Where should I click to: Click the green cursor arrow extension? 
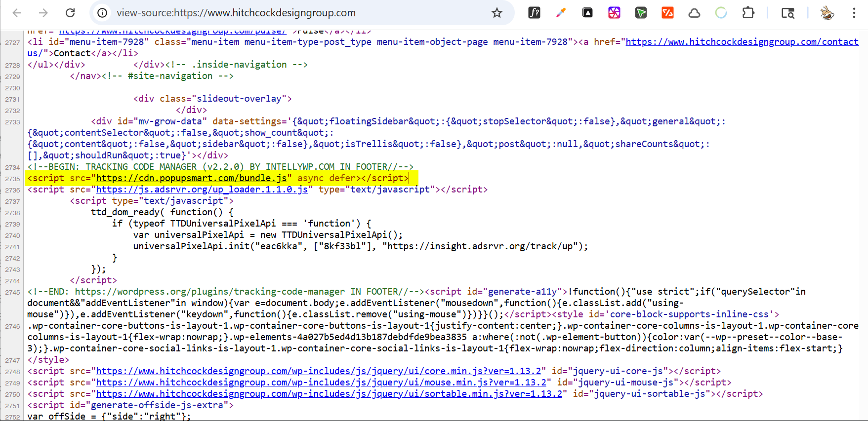click(x=641, y=13)
